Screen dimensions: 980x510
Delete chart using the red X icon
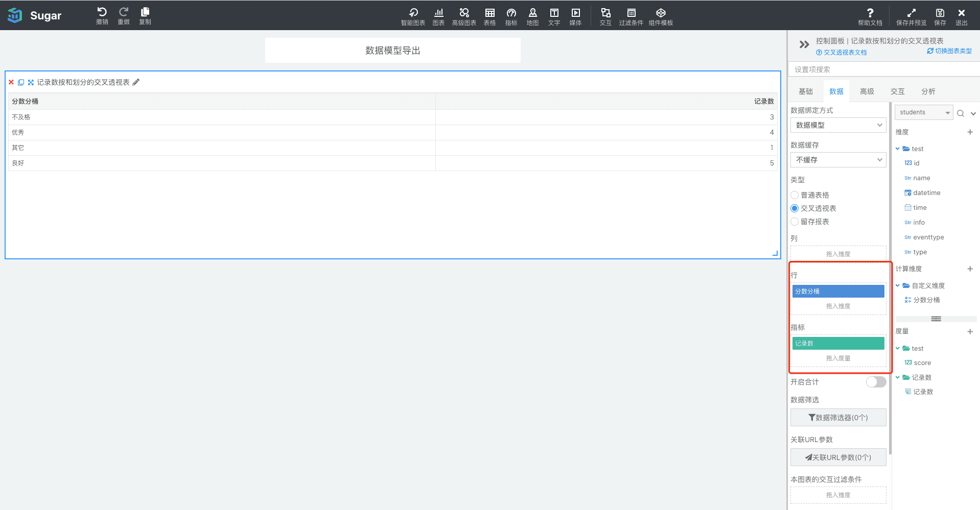point(11,82)
